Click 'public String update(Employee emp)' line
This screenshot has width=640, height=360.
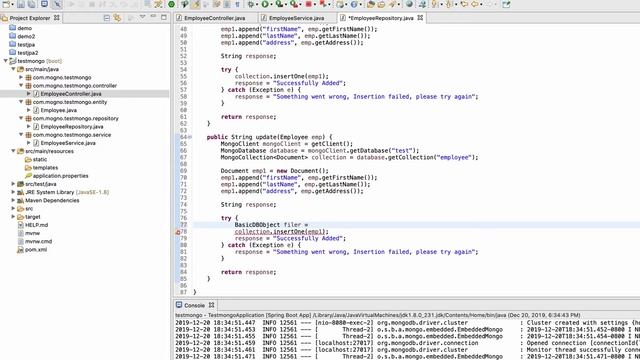click(x=269, y=137)
